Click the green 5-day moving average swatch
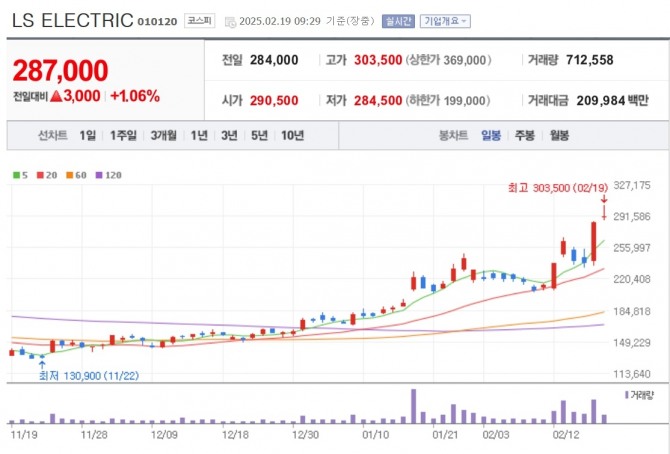This screenshot has width=670, height=454. pos(17,175)
